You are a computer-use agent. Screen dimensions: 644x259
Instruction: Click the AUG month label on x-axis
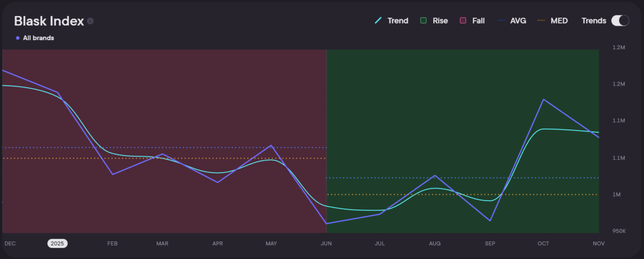[434, 244]
